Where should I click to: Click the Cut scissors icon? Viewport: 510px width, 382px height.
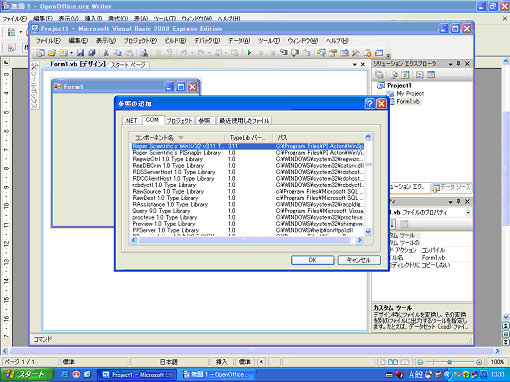pos(106,53)
